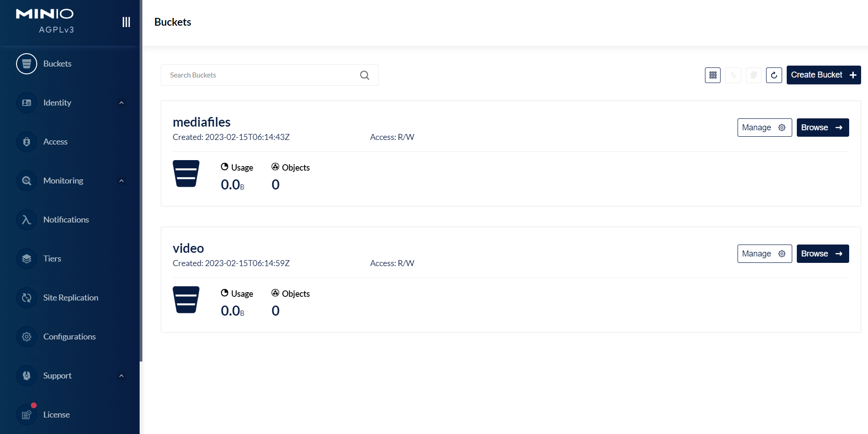Expand the Support sidebar section
Screen dimensions: 868x434
click(x=121, y=376)
